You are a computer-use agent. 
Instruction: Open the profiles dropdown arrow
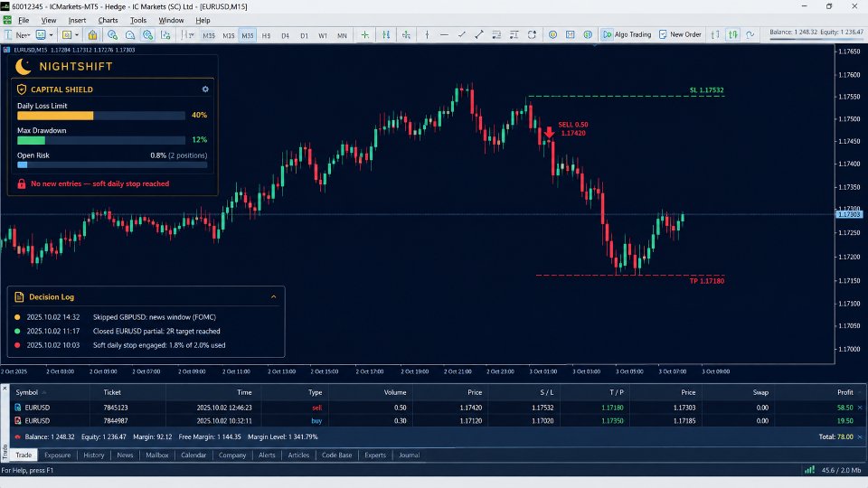[51, 35]
